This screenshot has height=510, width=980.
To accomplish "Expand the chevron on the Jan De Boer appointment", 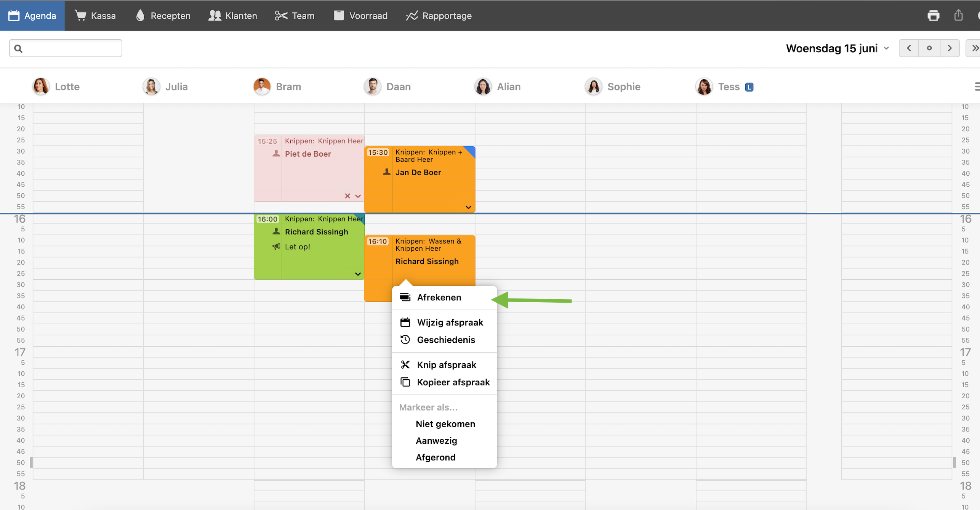I will pos(468,207).
